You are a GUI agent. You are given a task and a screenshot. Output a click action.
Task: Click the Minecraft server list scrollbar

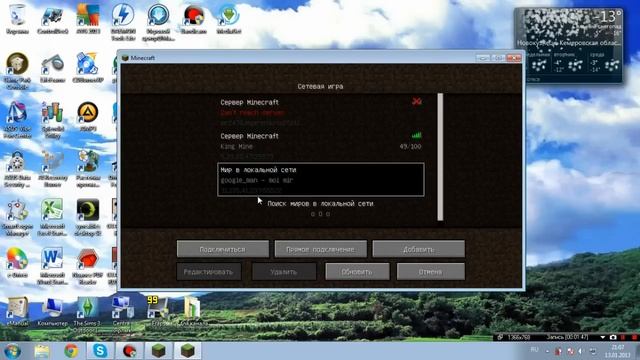coord(440,157)
